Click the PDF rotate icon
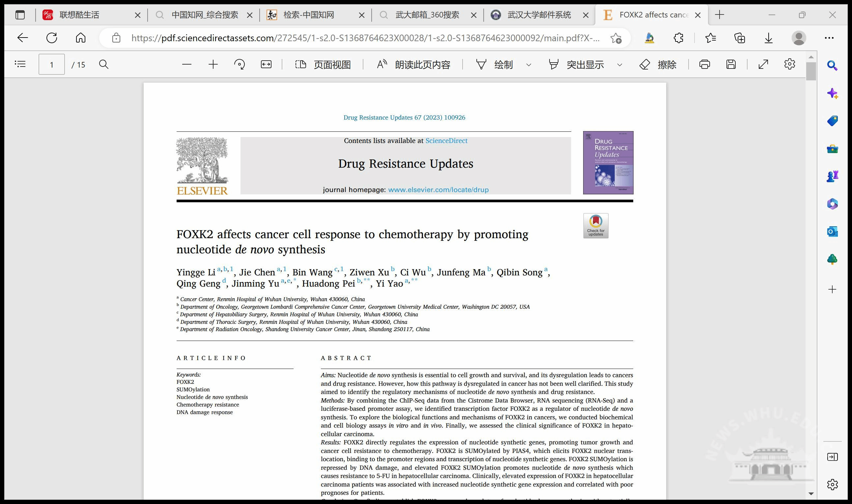 click(240, 64)
